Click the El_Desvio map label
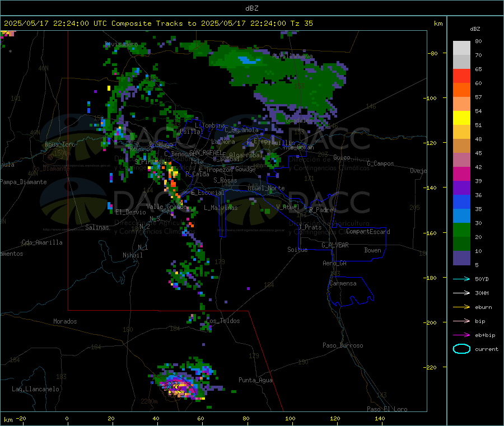 130,212
